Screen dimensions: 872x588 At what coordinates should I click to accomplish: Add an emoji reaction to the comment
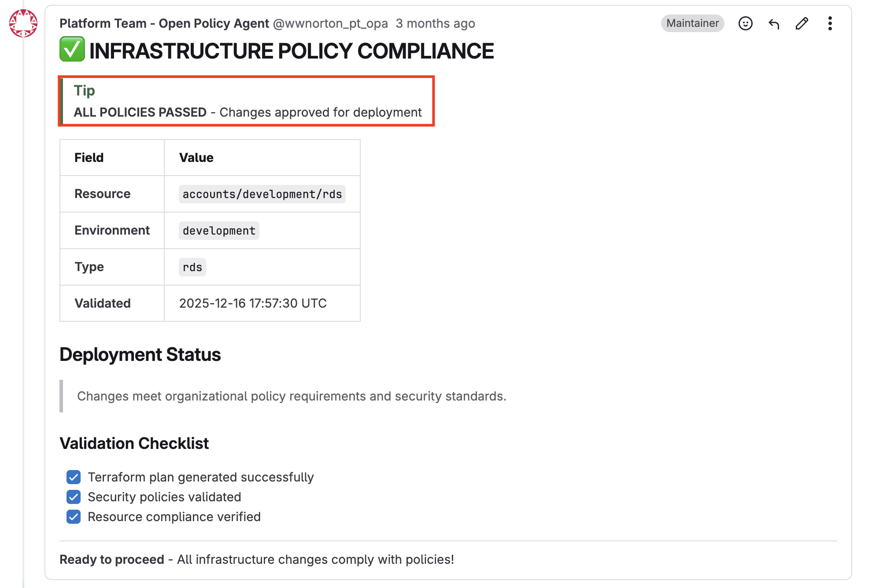click(x=745, y=23)
